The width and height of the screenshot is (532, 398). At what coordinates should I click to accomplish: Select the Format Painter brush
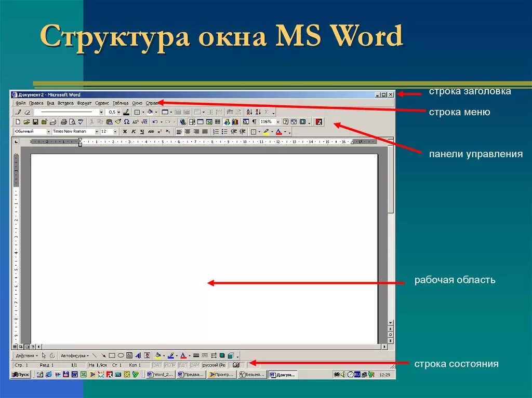(x=118, y=122)
